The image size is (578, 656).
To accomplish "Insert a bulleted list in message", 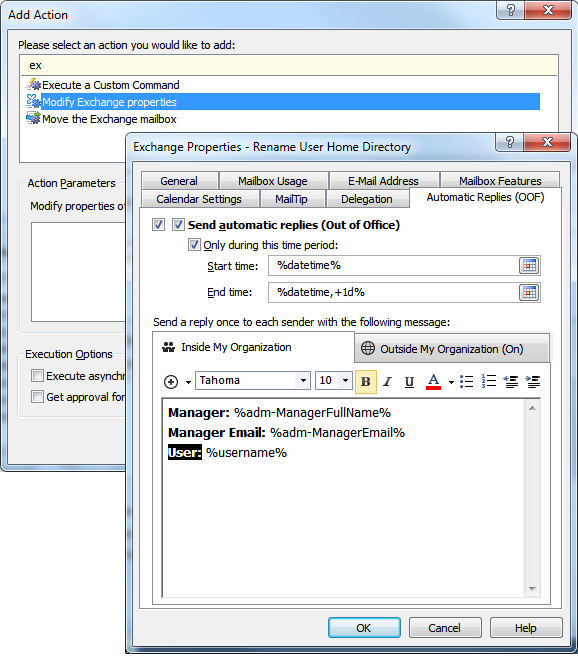I will coord(466,382).
